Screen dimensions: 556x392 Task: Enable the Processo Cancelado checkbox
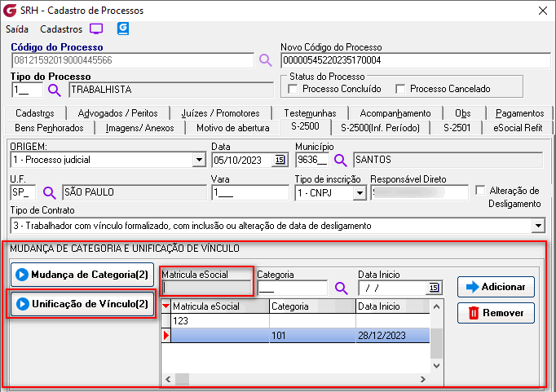pyautogui.click(x=400, y=89)
